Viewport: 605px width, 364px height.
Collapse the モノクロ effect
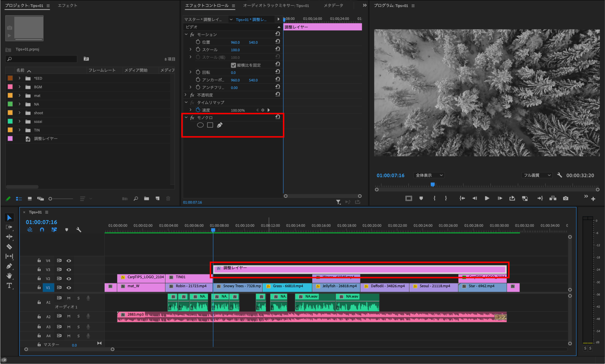[x=186, y=118]
